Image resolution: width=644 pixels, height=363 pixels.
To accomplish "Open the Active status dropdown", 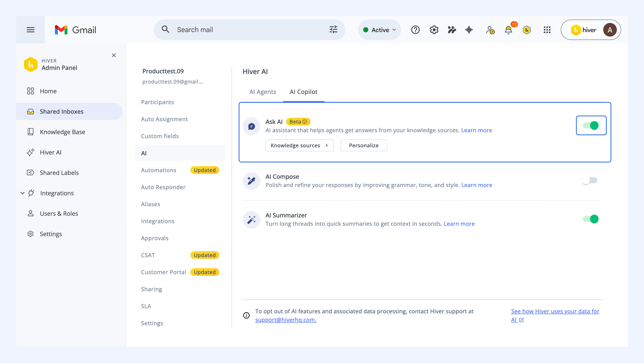I will [x=380, y=30].
